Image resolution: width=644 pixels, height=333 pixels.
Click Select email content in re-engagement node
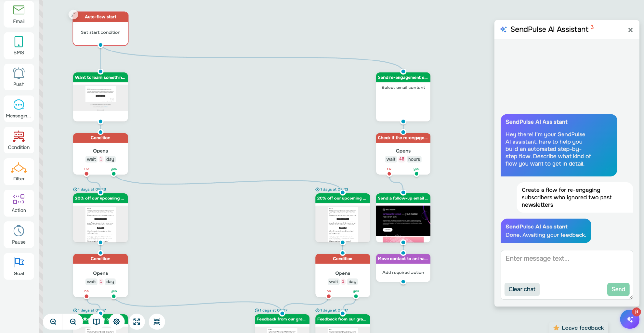[x=403, y=87]
